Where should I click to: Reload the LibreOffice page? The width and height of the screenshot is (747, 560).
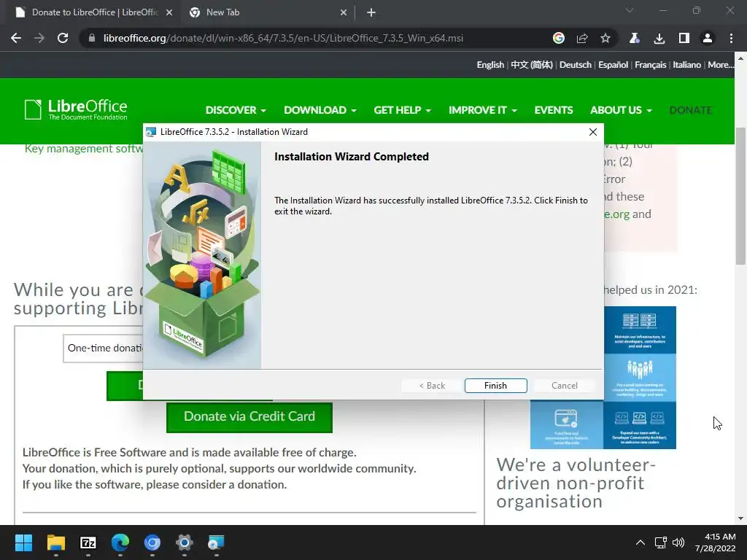pyautogui.click(x=63, y=38)
